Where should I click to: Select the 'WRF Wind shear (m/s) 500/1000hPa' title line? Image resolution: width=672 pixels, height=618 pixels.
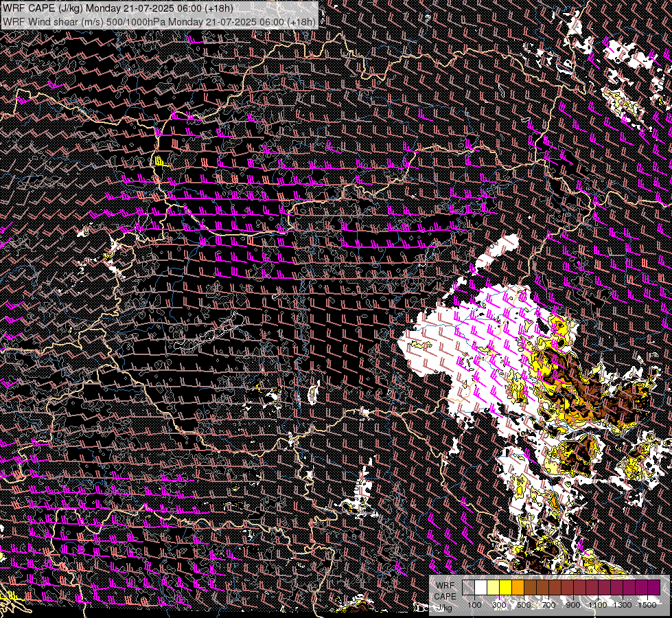click(159, 21)
